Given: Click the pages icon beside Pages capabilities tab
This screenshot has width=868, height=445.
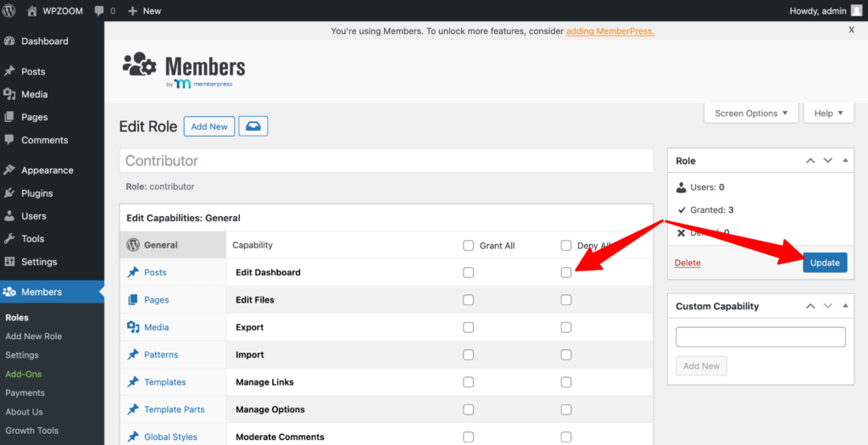Looking at the screenshot, I should [x=133, y=299].
